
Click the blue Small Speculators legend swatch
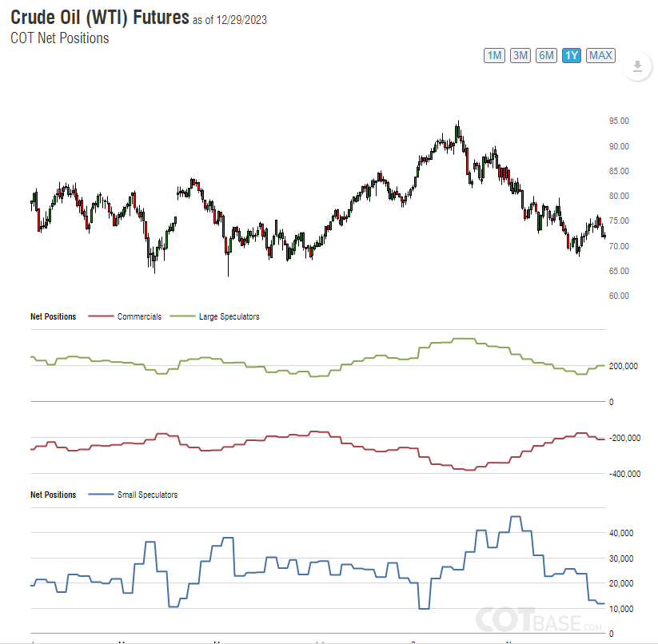tap(100, 495)
